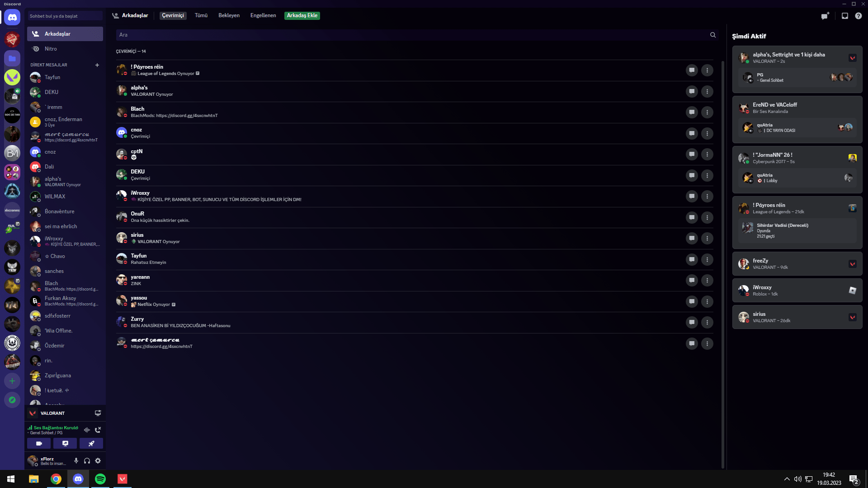
Task: Switch to the Bekleyen tab
Action: 229,15
